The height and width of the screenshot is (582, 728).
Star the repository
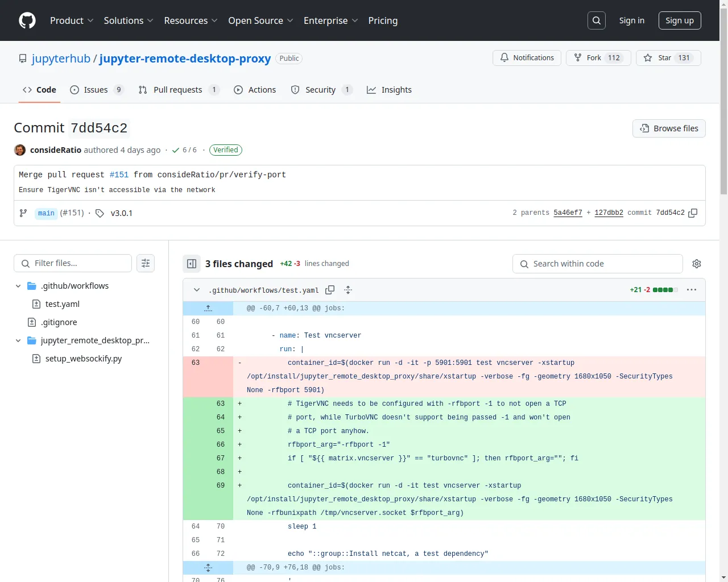(668, 58)
